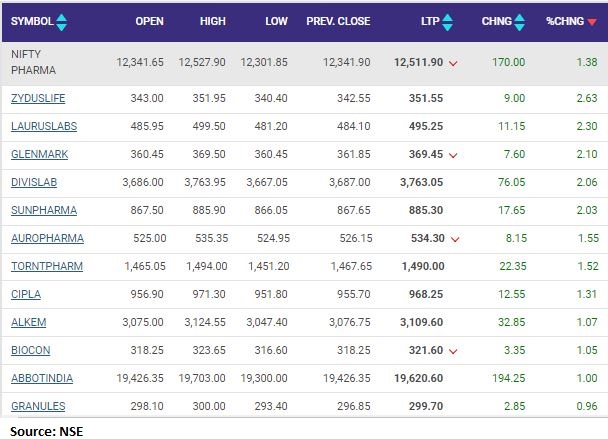The image size is (608, 439).
Task: Open the ALKEM stock link
Action: click(x=29, y=322)
